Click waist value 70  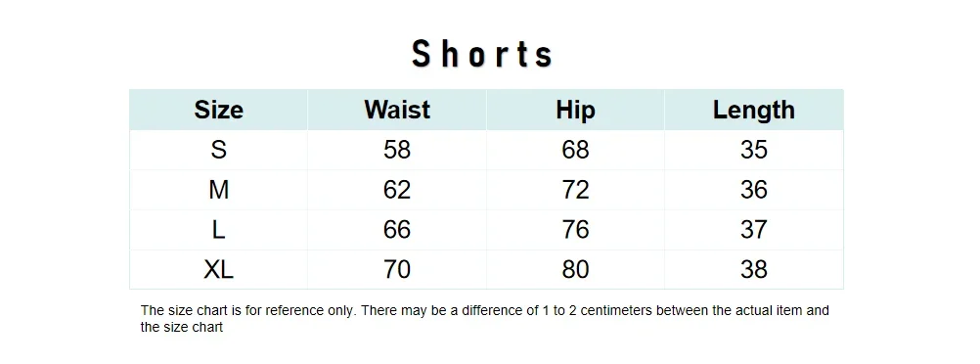397,269
